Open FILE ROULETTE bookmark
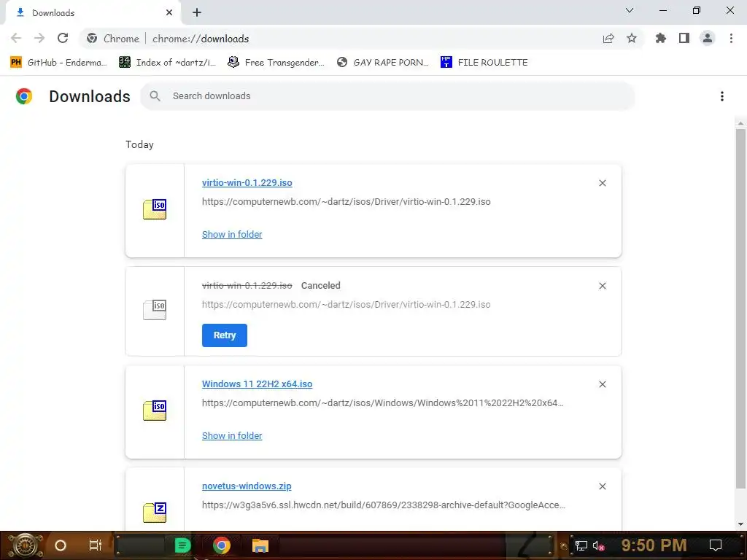Screen dimensions: 747x560 tap(484, 63)
